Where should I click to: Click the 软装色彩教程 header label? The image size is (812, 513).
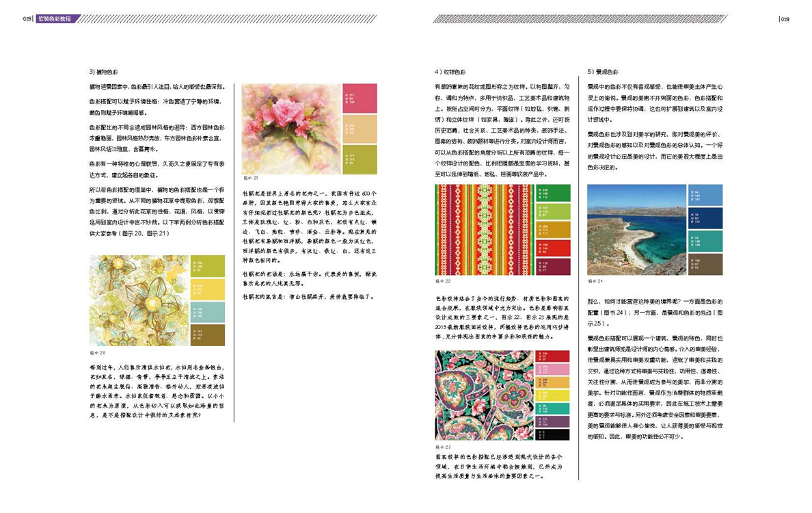pos(56,19)
